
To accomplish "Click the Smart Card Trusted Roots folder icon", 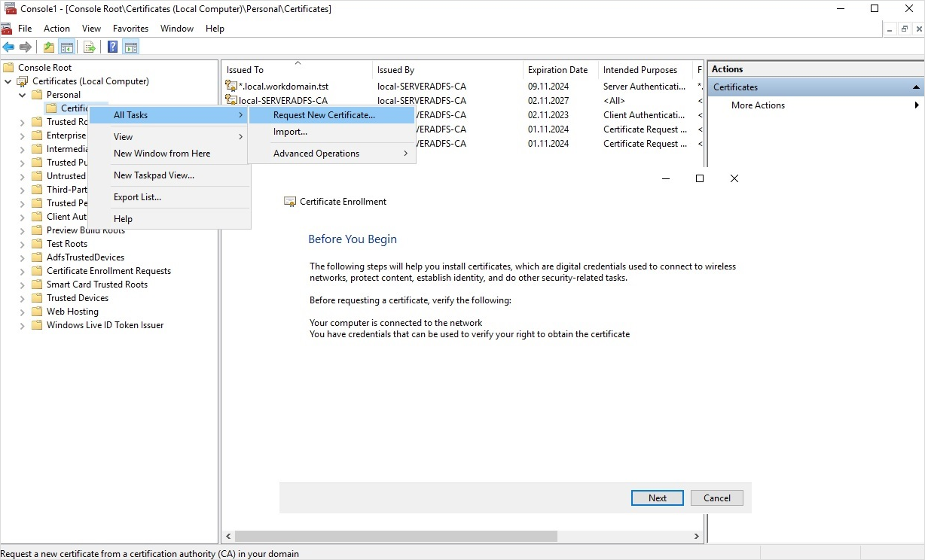I will coord(37,285).
